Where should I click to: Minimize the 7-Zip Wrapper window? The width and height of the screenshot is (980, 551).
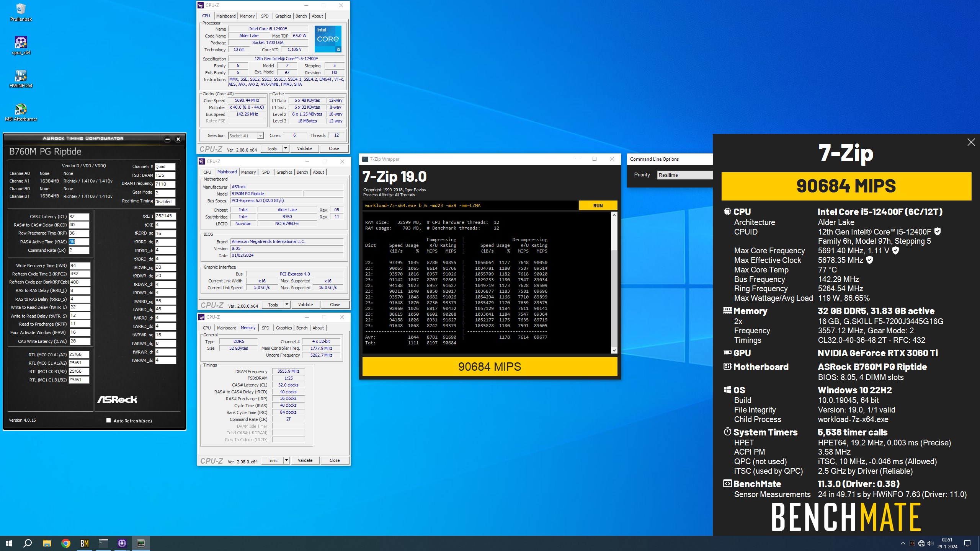pos(577,159)
